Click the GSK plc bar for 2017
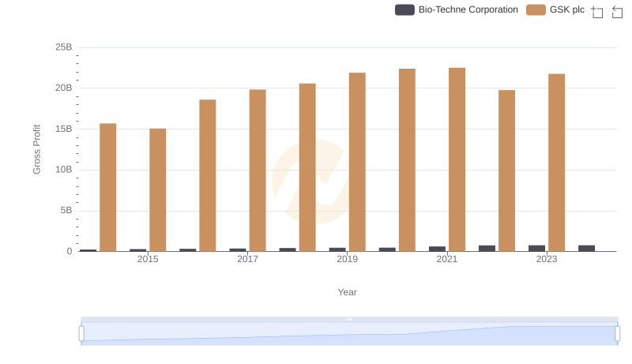The width and height of the screenshot is (632, 364). (258, 171)
